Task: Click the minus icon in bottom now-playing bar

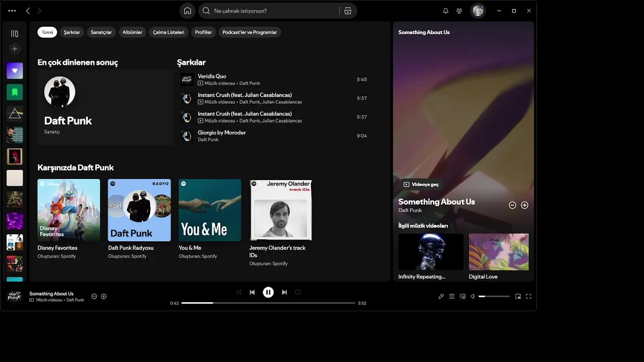Action: tap(94, 297)
